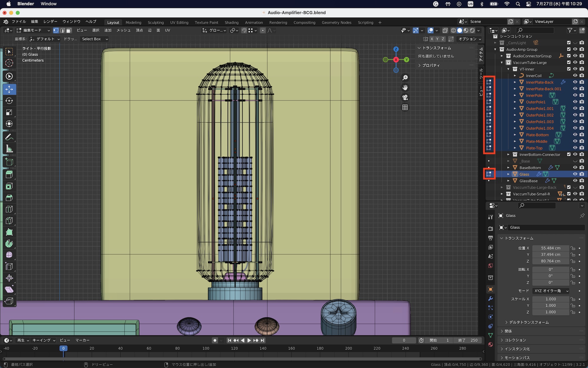Switch to the Shading workspace tab
The image size is (588, 368).
click(231, 22)
